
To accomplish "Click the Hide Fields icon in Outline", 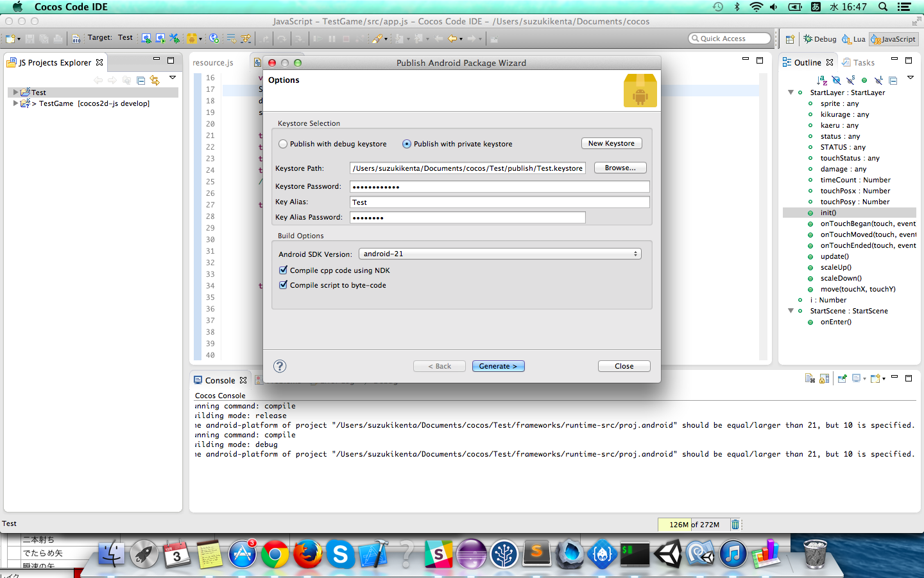I will (x=836, y=80).
